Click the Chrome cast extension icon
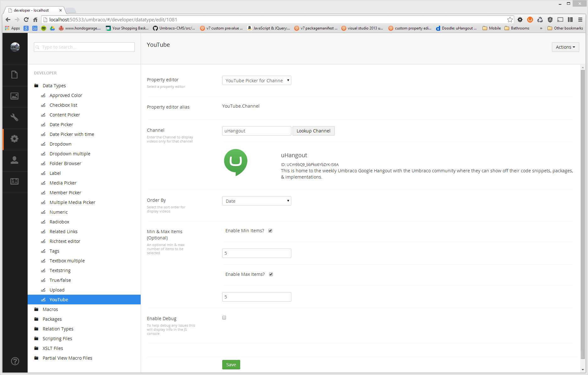 tap(560, 19)
